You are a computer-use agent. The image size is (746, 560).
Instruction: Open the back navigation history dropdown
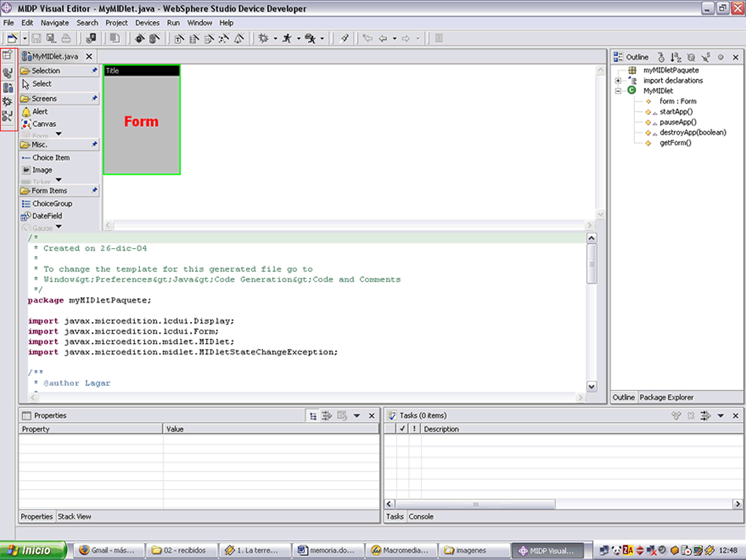[x=395, y=39]
